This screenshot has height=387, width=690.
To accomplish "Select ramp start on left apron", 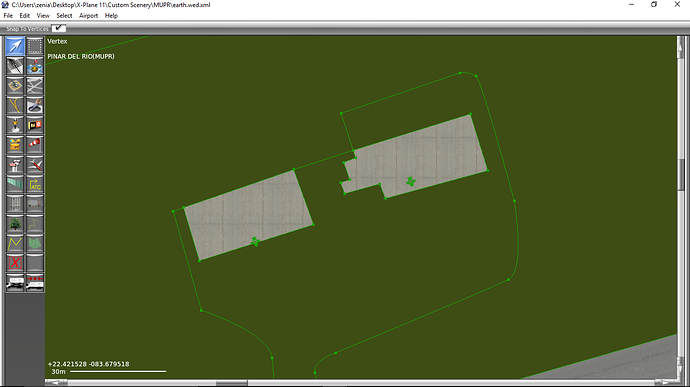I will pos(255,241).
